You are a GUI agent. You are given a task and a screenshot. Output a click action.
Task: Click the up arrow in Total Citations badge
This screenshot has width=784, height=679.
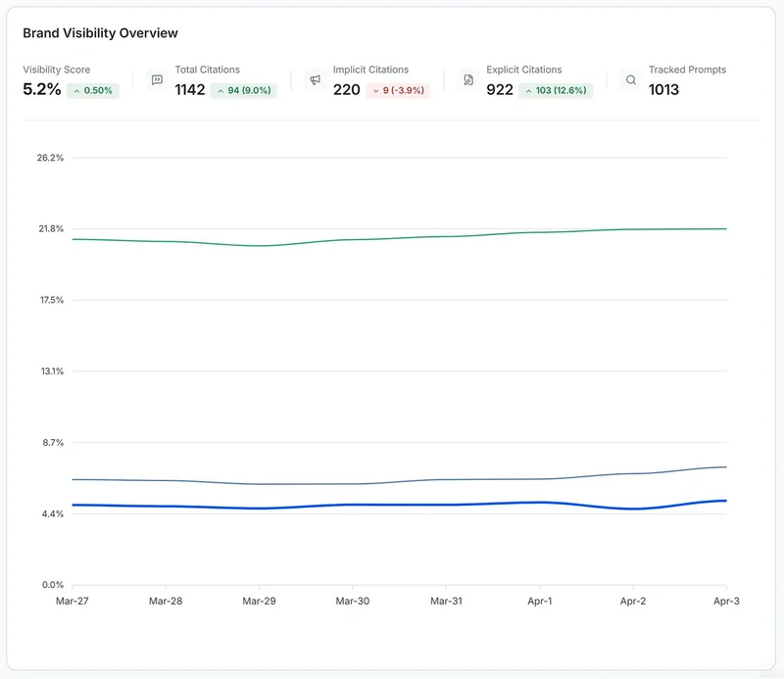point(220,91)
